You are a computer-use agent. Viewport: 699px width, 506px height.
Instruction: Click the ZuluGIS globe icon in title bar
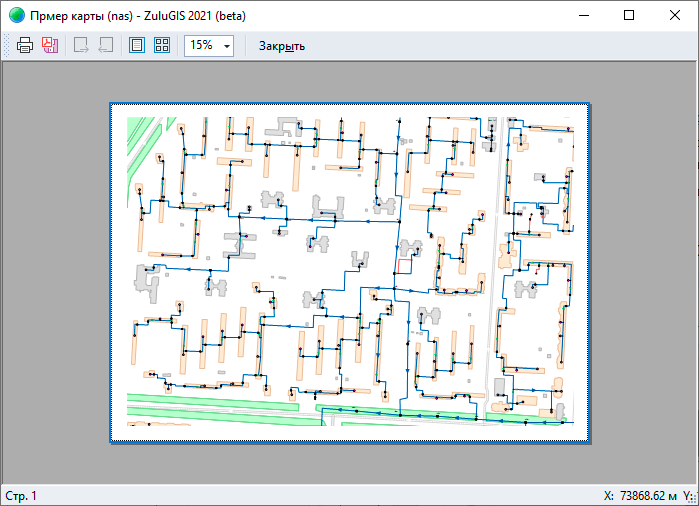tap(16, 16)
